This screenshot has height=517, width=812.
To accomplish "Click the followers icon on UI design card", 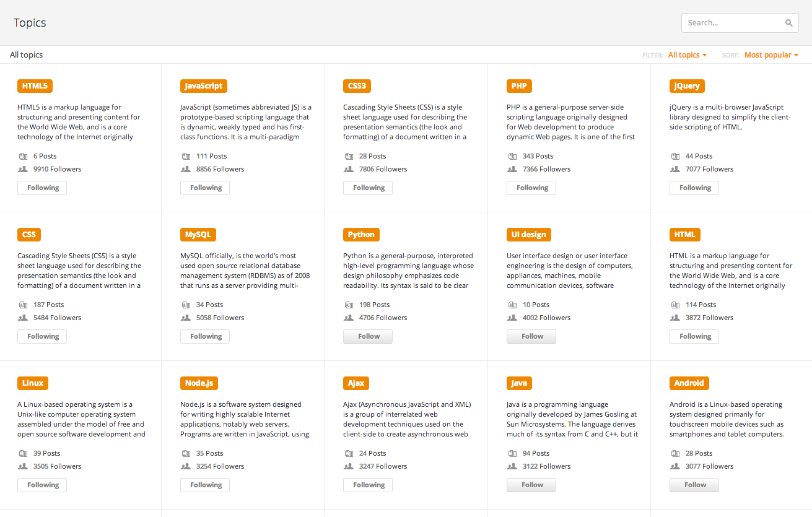I will tap(512, 318).
